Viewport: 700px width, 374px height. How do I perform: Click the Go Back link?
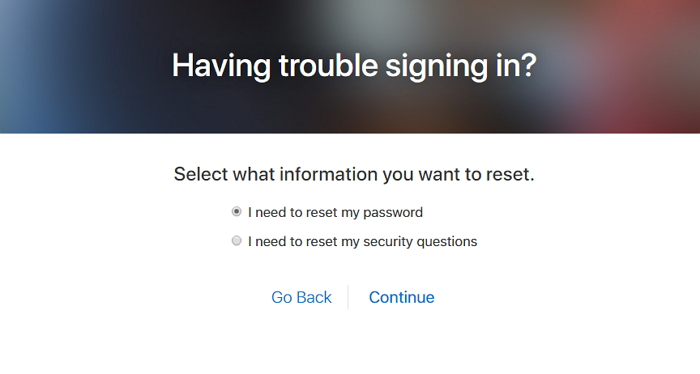[301, 297]
